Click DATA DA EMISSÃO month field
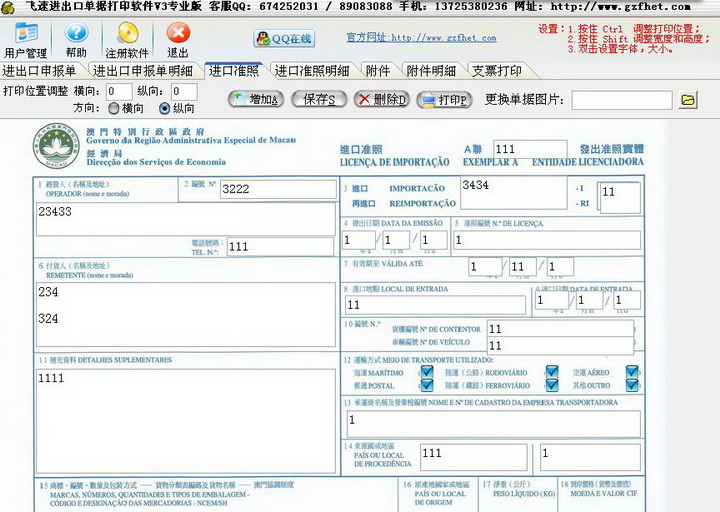Image resolution: width=720 pixels, height=512 pixels. [x=396, y=240]
